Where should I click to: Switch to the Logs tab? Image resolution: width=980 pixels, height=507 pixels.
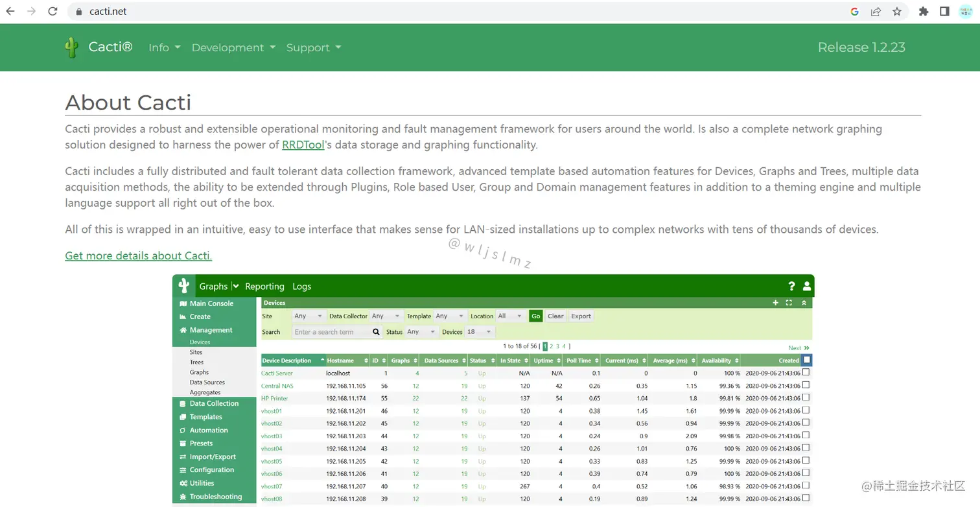pyautogui.click(x=301, y=286)
